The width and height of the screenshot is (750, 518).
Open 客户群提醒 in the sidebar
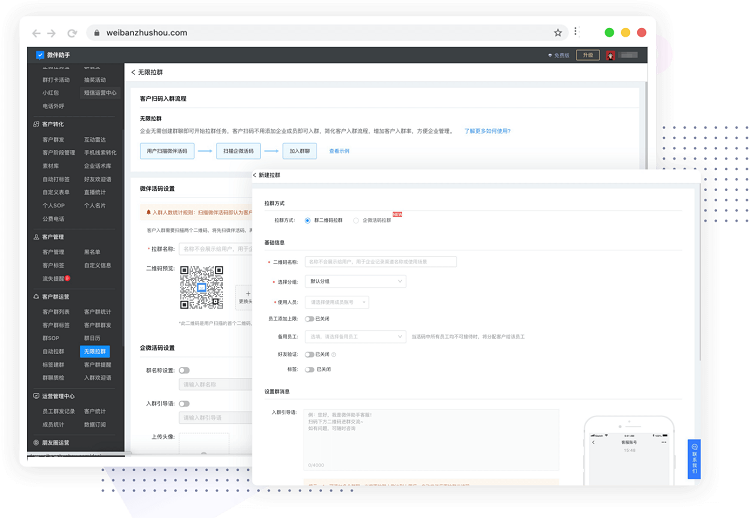(x=98, y=365)
